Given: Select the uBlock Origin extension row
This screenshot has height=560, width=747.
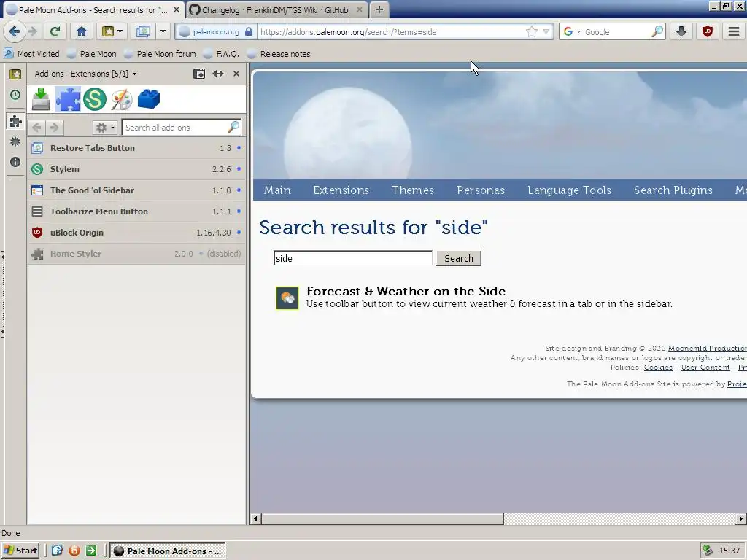Looking at the screenshot, I should [x=136, y=233].
